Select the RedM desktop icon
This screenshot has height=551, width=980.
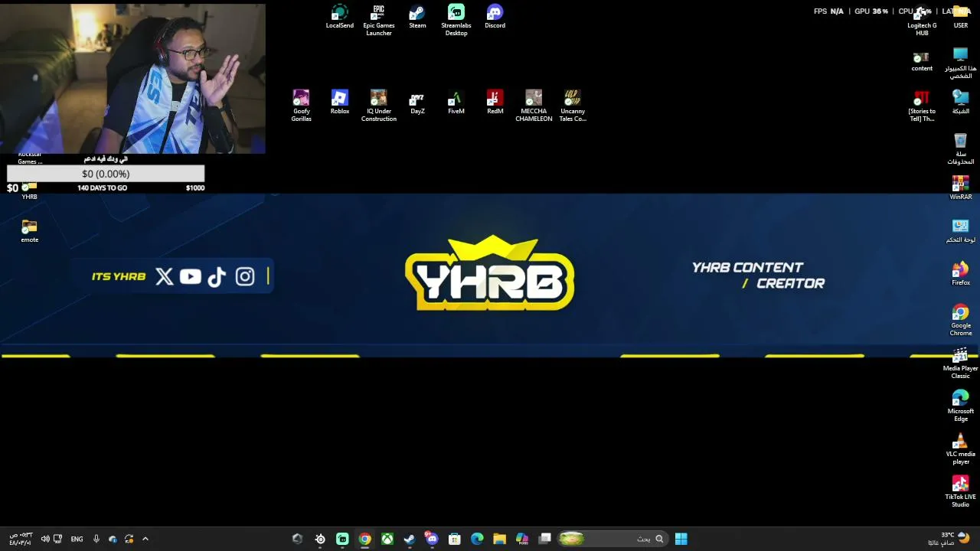[495, 103]
